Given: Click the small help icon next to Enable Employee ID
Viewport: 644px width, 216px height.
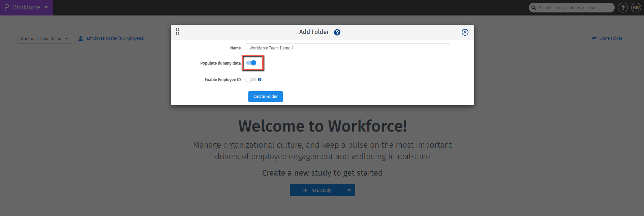Looking at the screenshot, I should click(259, 80).
